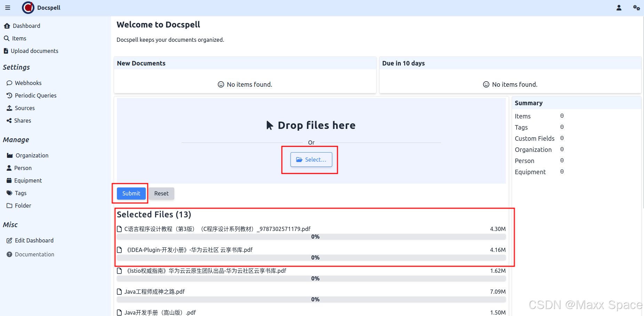The width and height of the screenshot is (644, 316).
Task: Click the Edit Dashboard pencil icon
Action: (x=9, y=240)
